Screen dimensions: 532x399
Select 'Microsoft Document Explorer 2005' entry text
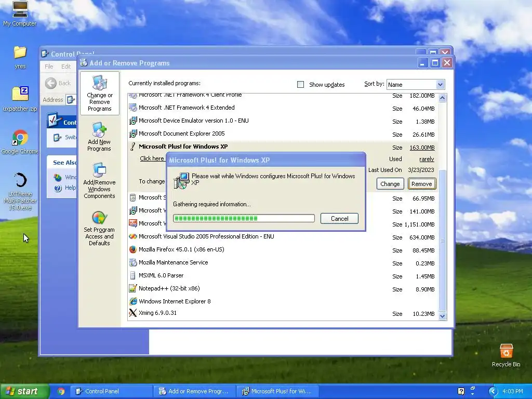[181, 134]
